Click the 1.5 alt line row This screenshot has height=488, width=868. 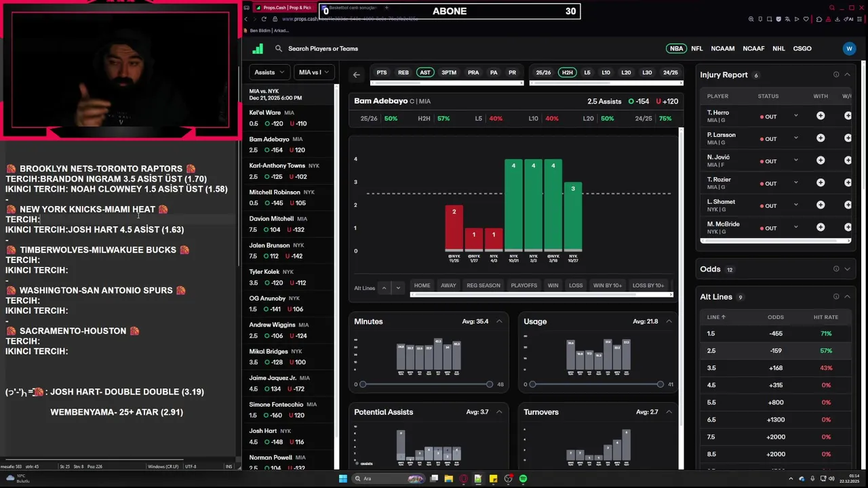pos(775,333)
